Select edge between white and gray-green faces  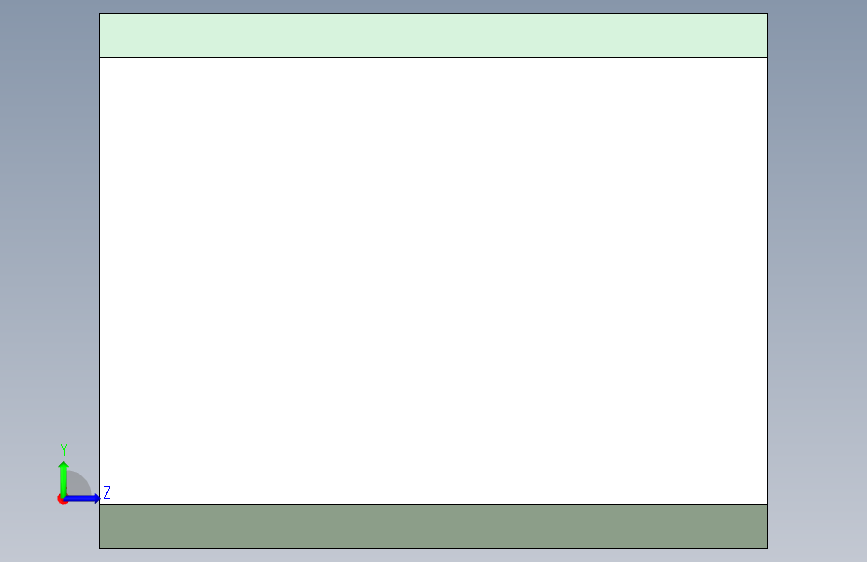pyautogui.click(x=433, y=504)
